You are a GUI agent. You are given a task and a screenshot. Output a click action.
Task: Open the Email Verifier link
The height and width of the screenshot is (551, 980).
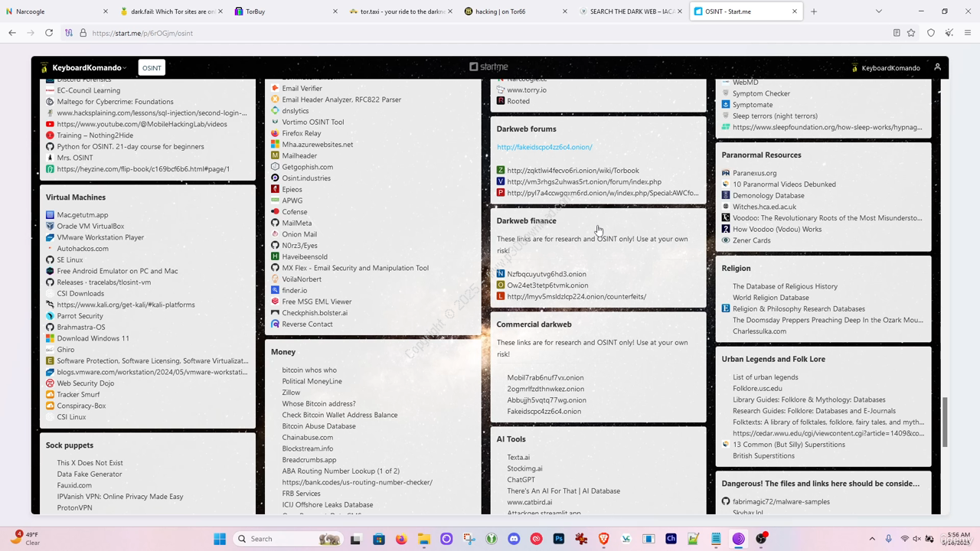click(x=302, y=88)
